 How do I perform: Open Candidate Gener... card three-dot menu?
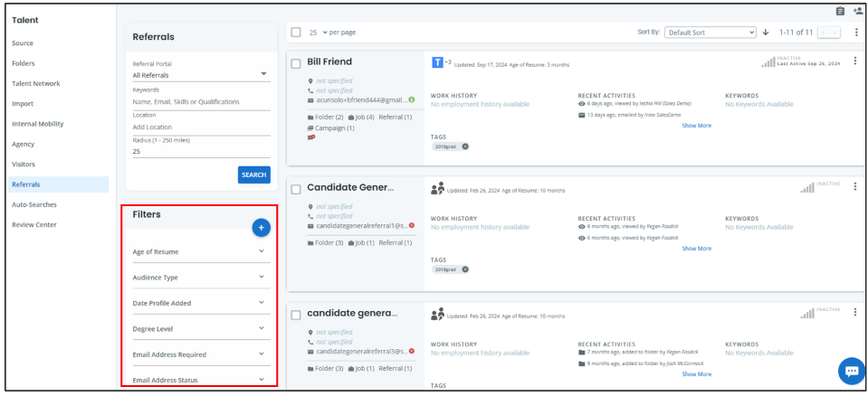coord(855,187)
